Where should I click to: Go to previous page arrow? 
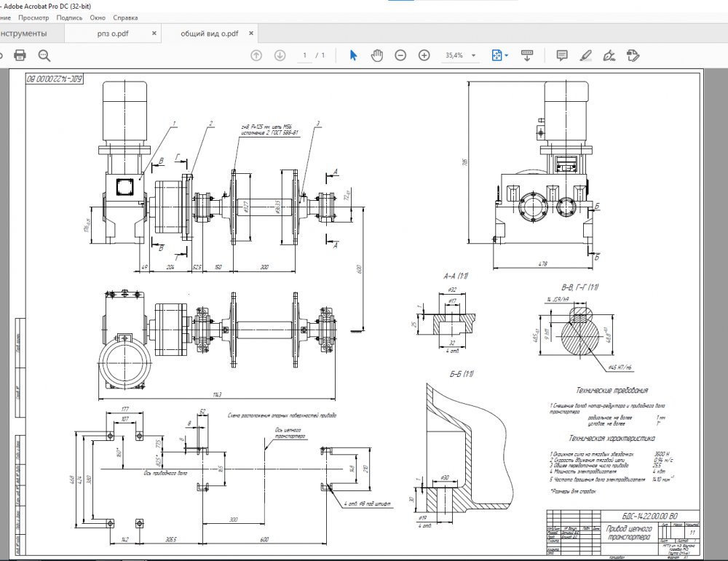[256, 55]
